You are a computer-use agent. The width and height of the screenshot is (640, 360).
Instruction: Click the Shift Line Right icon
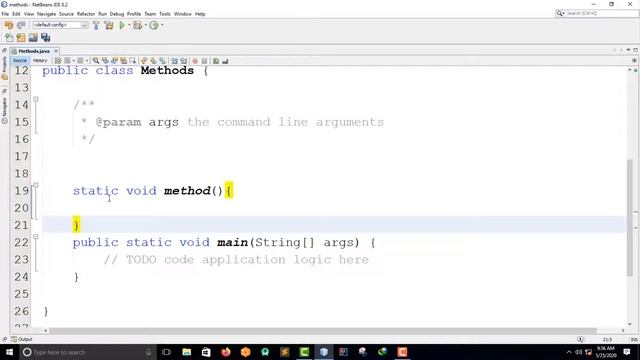click(184, 61)
